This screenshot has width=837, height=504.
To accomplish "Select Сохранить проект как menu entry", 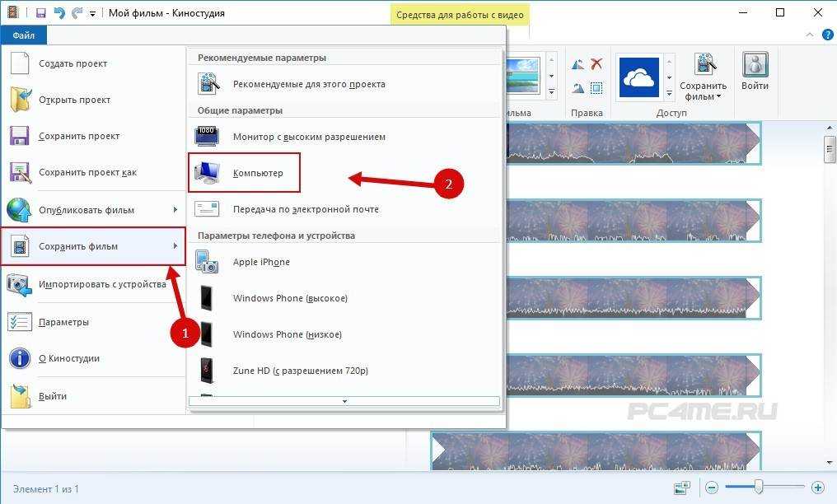I will coord(93,172).
